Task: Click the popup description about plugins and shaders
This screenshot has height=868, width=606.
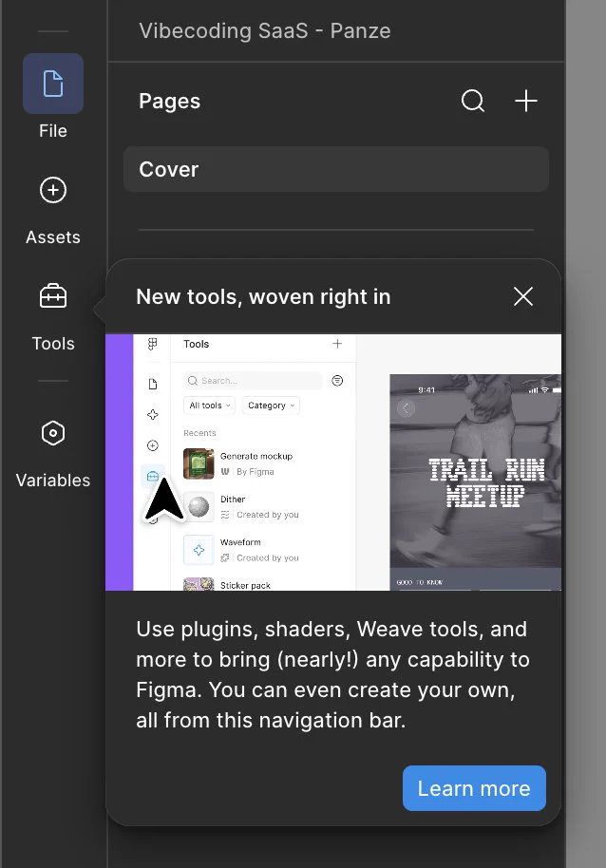Action: point(333,675)
